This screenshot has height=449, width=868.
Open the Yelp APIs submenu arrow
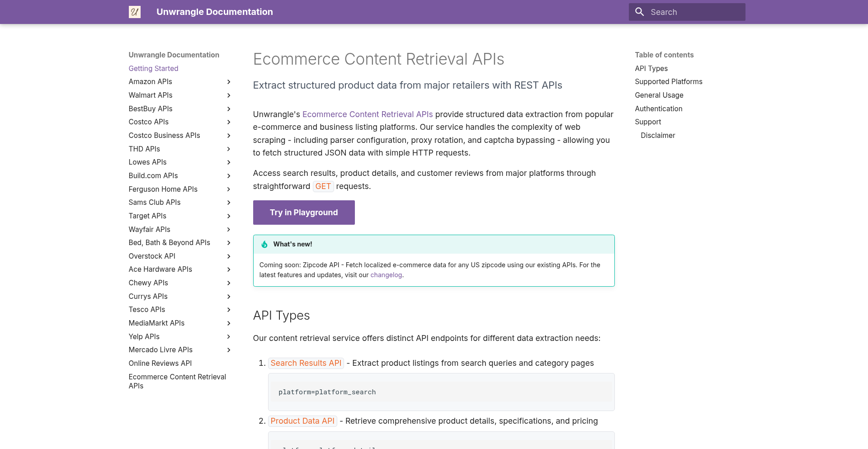[229, 337]
